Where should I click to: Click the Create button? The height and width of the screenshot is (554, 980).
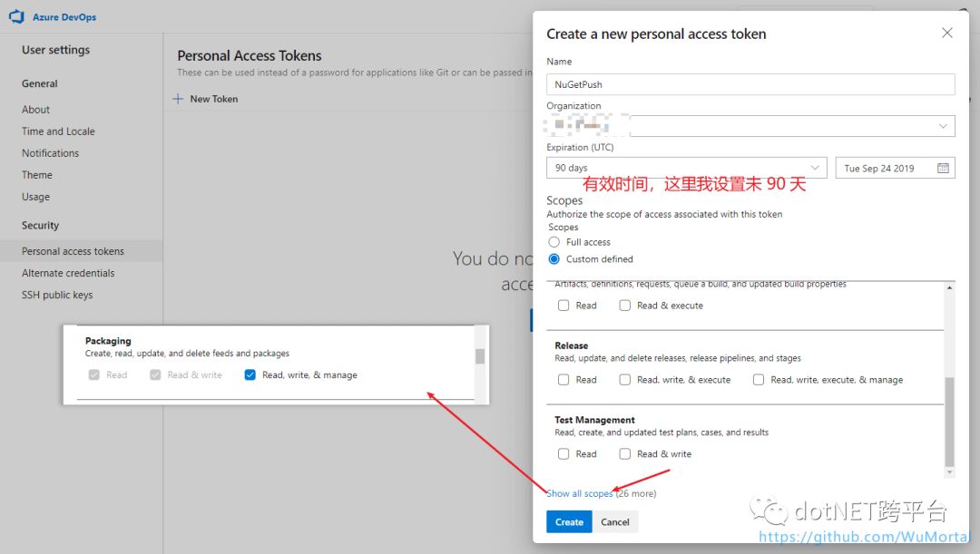569,522
